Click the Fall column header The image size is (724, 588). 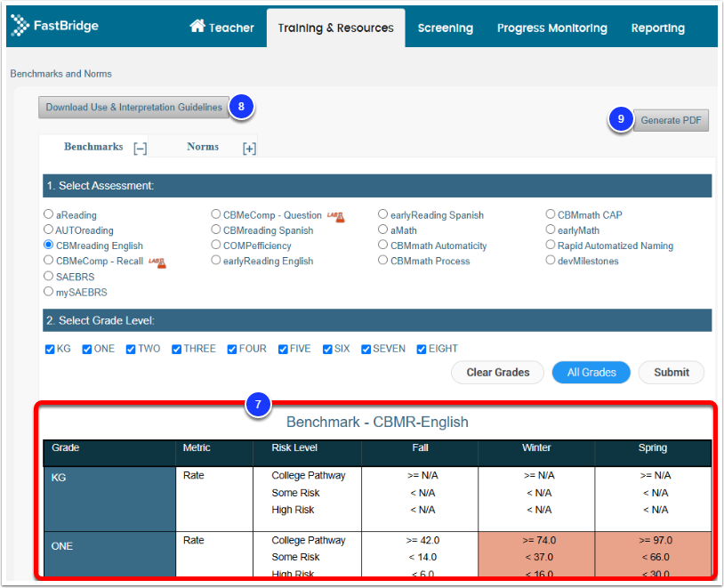coord(420,453)
